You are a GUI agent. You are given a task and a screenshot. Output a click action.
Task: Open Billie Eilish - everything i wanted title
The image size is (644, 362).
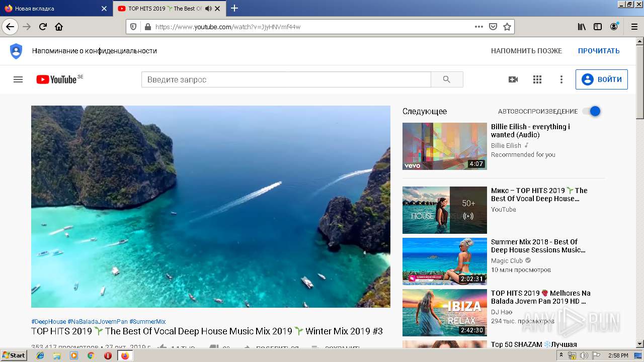pyautogui.click(x=530, y=131)
